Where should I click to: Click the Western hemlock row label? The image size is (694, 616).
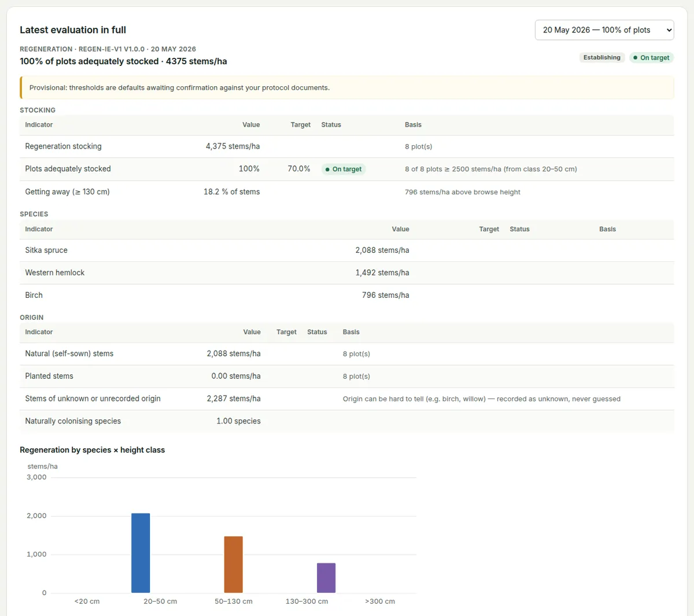(x=55, y=273)
